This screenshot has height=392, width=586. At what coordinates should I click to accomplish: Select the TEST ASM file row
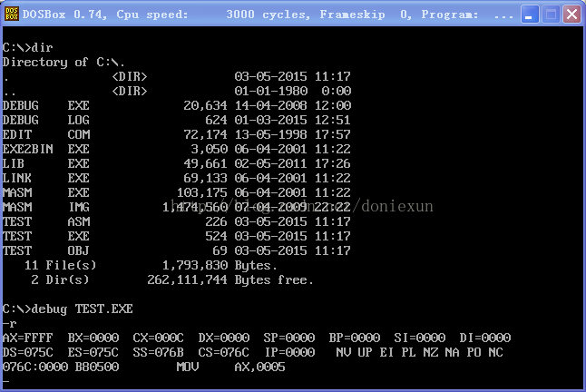(x=176, y=222)
